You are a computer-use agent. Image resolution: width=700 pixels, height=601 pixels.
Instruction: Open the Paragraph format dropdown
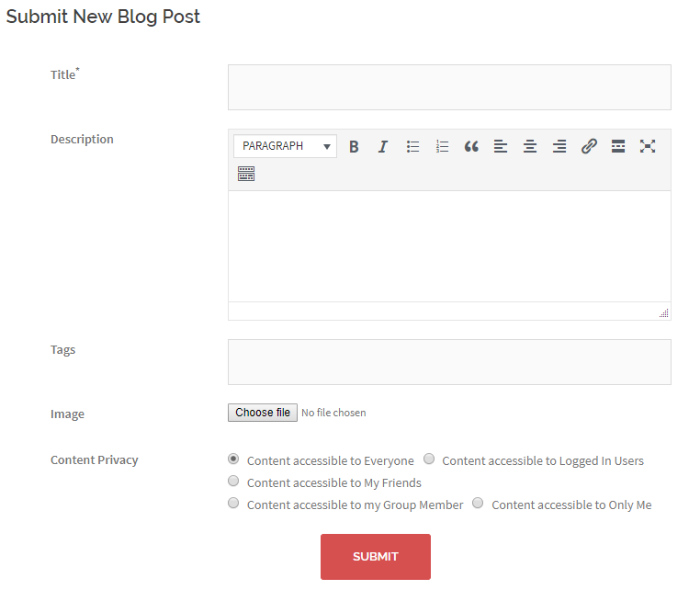pos(285,146)
